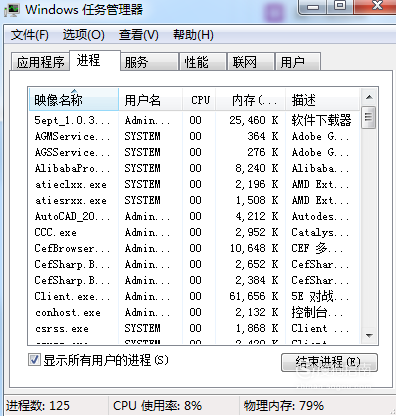Click the Autodes... description cell
Screen dimensions: 396x416
point(320,216)
